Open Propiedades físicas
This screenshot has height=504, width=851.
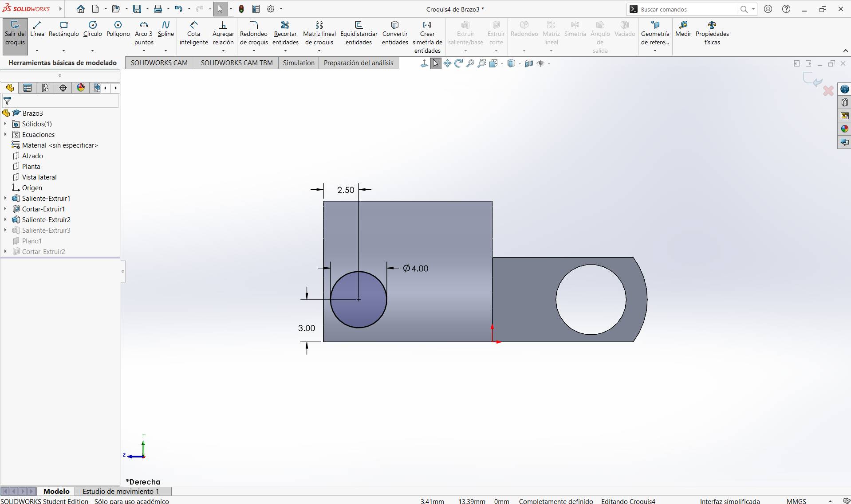point(712,33)
